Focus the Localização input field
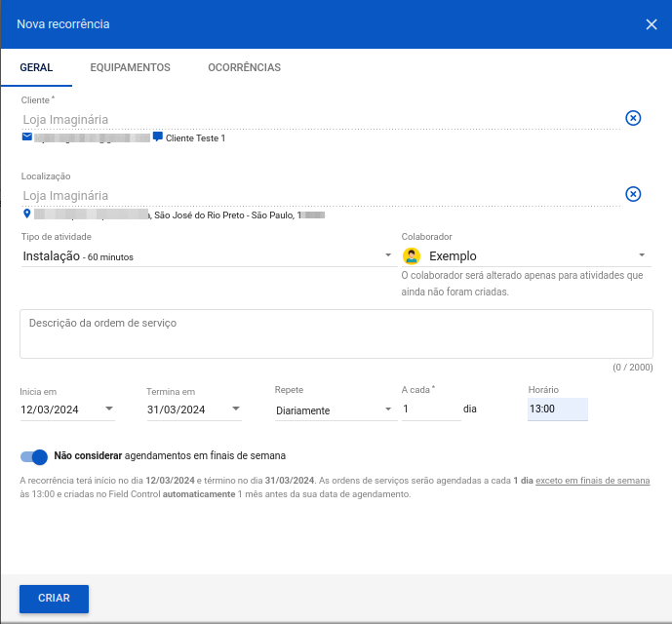The width and height of the screenshot is (672, 624). [321, 196]
